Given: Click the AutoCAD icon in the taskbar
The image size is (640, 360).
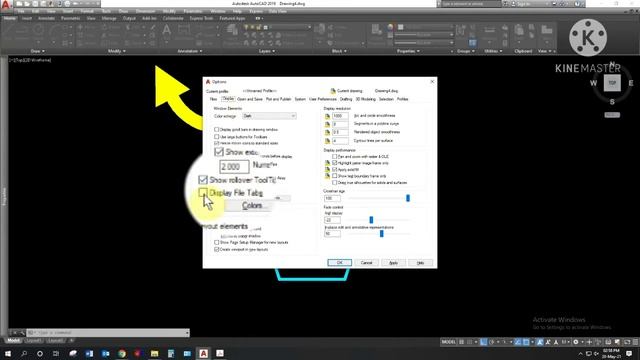Looking at the screenshot, I should 204,353.
